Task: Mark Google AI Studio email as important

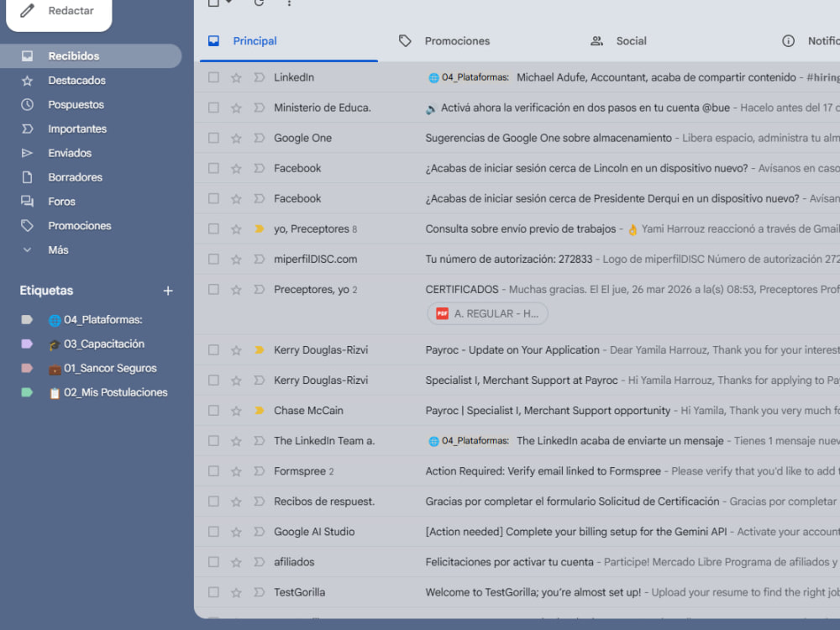Action: 260,532
